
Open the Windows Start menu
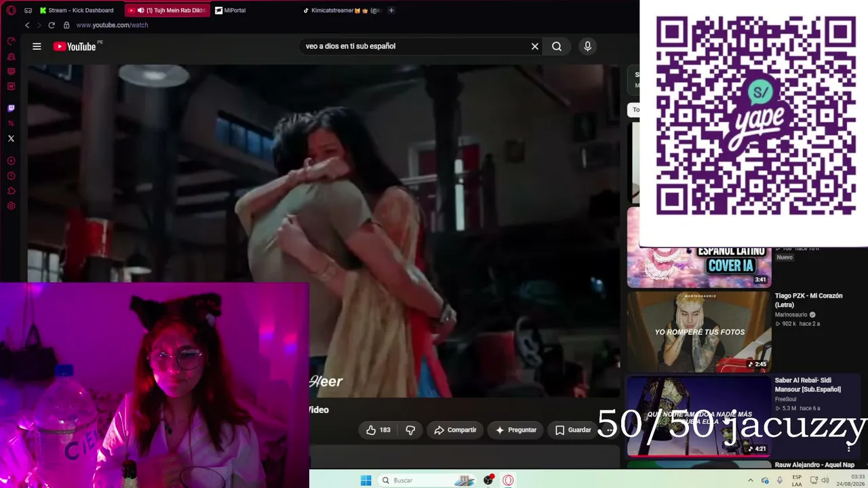pyautogui.click(x=366, y=480)
